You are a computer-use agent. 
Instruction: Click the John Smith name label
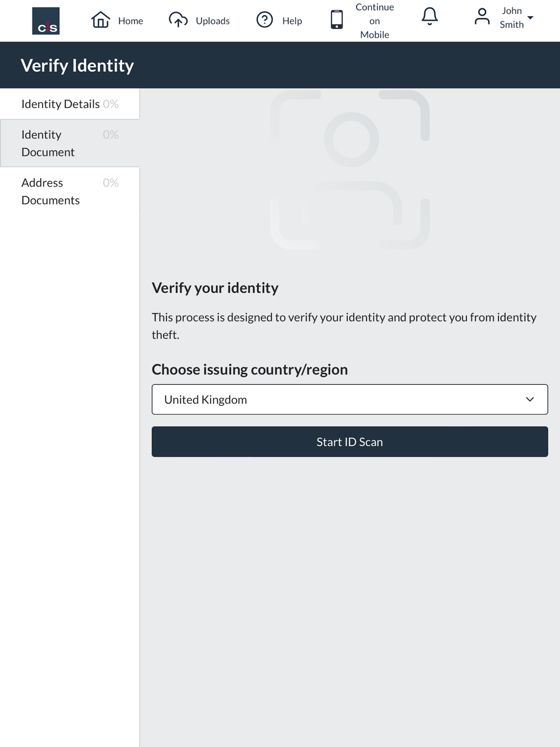[x=511, y=17]
